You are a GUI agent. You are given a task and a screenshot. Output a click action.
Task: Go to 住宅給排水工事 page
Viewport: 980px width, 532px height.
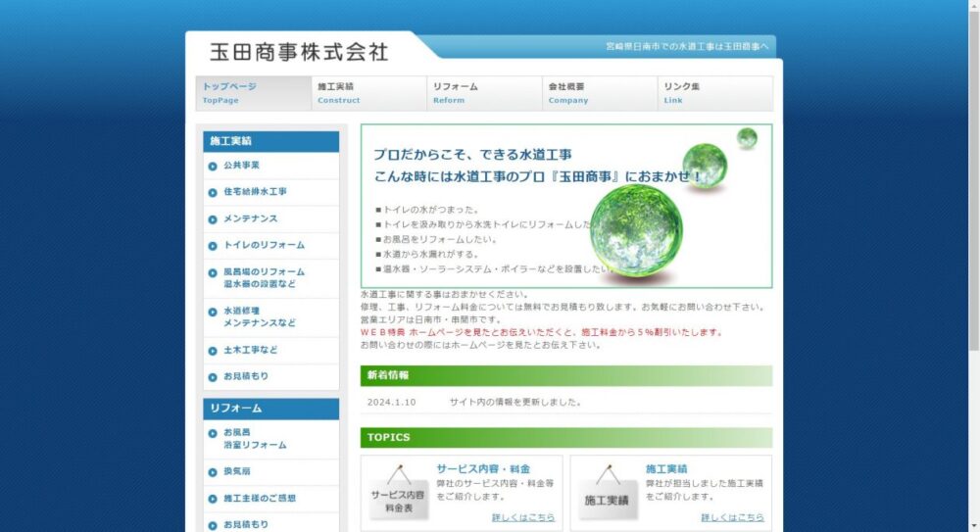[255, 191]
